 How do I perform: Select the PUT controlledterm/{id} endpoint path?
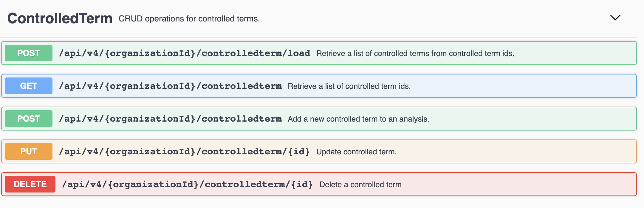pos(184,152)
